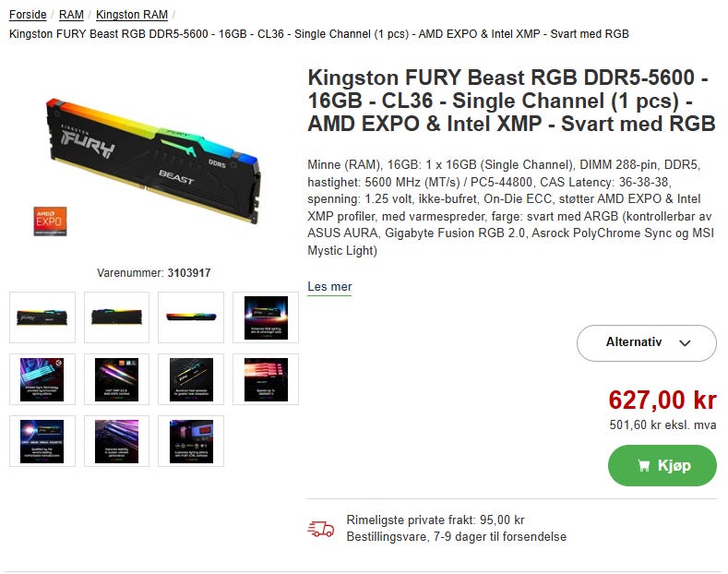Image resolution: width=728 pixels, height=574 pixels.
Task: Expand the Alternativ dropdown
Action: pyautogui.click(x=646, y=342)
